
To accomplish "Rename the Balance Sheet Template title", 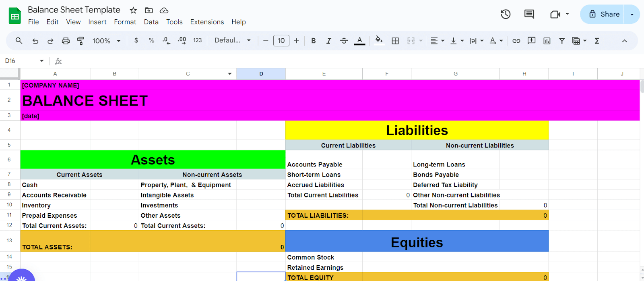I will pyautogui.click(x=74, y=10).
